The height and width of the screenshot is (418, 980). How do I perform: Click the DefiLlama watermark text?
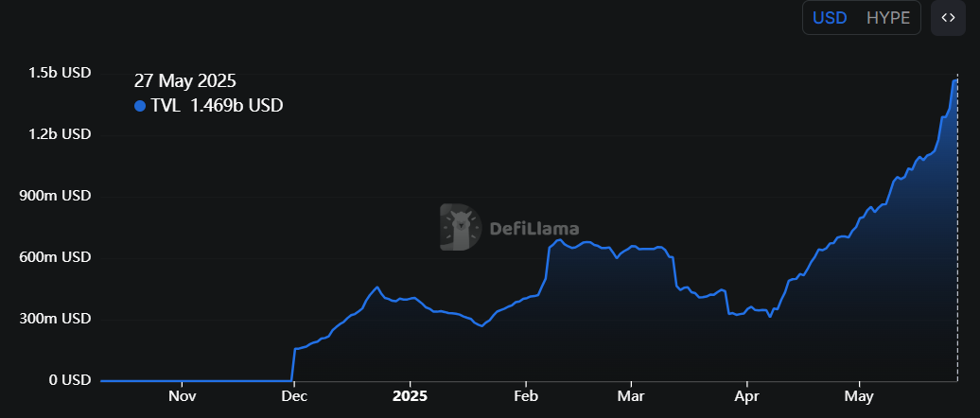tap(534, 228)
